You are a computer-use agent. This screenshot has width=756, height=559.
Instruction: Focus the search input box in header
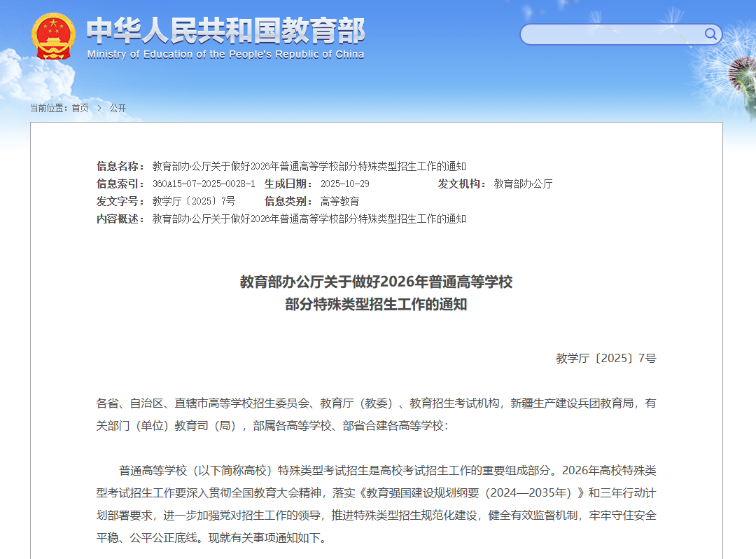click(610, 34)
